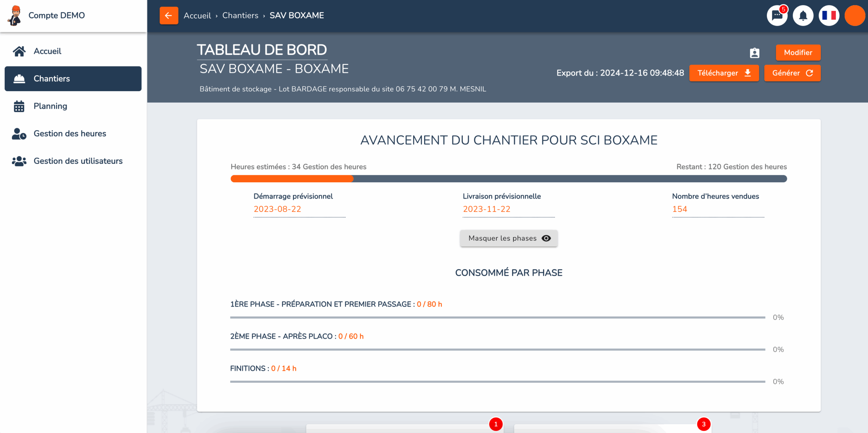Click the Démarrage prévisionnel date 2023-08-22
The width and height of the screenshot is (868, 433).
pyautogui.click(x=277, y=209)
